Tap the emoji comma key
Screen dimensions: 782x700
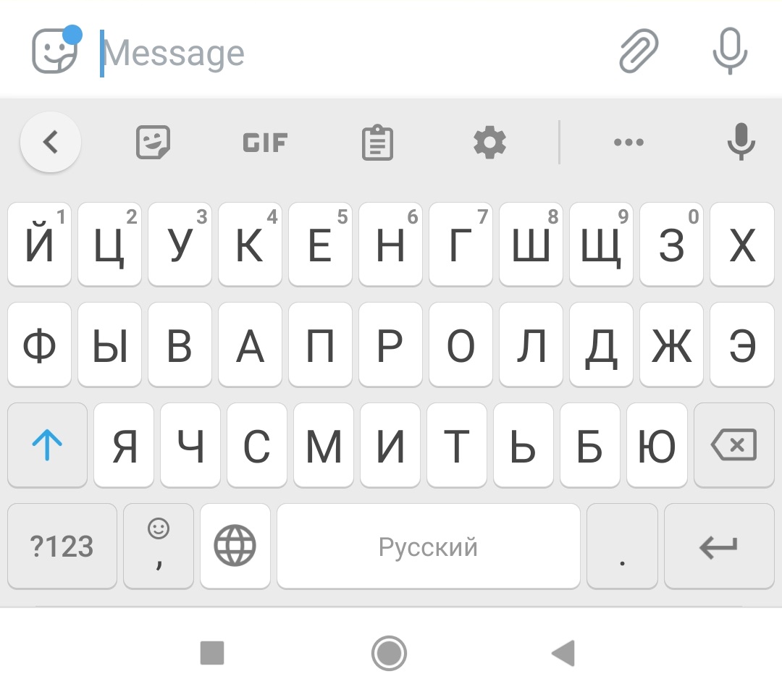[x=159, y=545]
